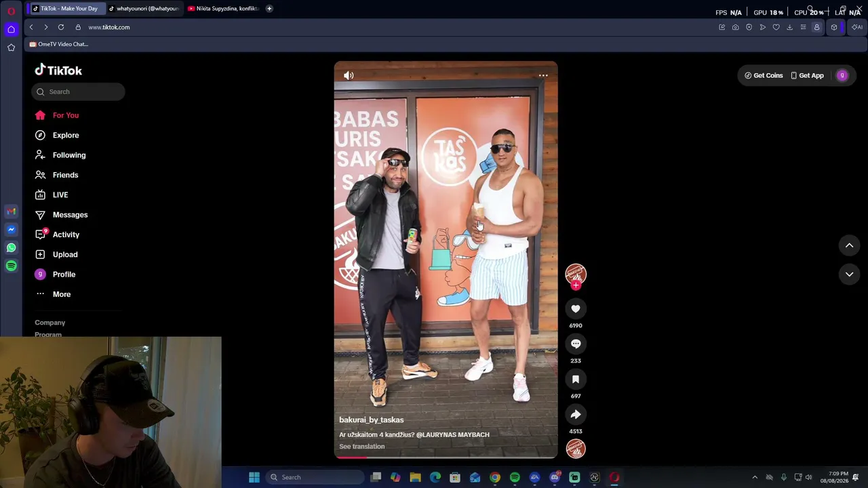
Task: Like the video with the heart icon
Action: click(x=576, y=309)
